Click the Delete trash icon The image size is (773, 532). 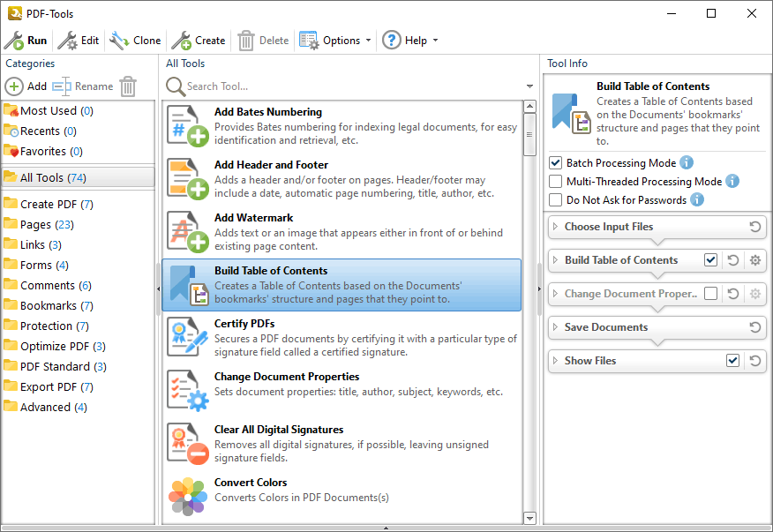coord(246,40)
